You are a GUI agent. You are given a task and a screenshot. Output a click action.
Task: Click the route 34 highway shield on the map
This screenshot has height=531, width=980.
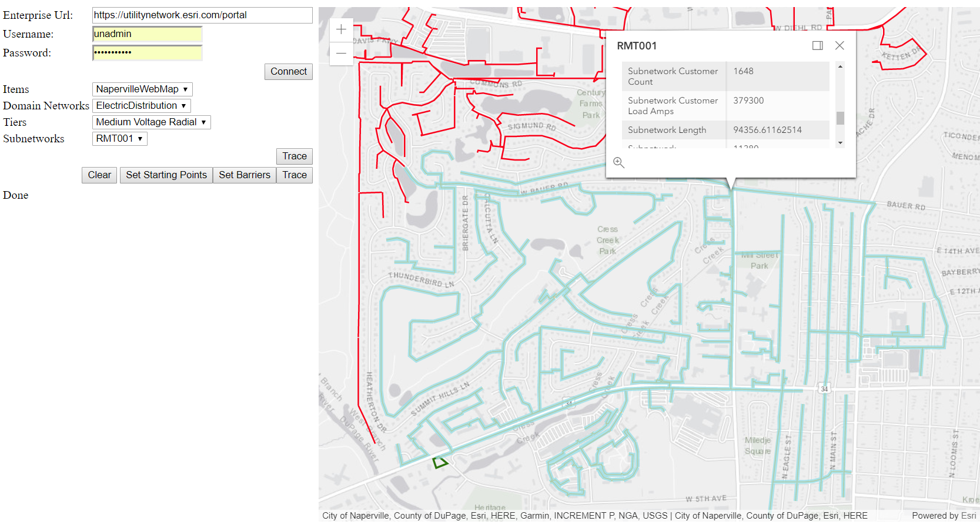click(x=824, y=389)
